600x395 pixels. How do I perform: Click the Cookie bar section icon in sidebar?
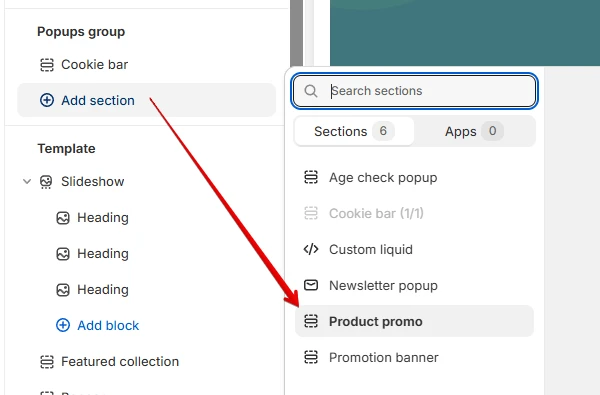[47, 65]
